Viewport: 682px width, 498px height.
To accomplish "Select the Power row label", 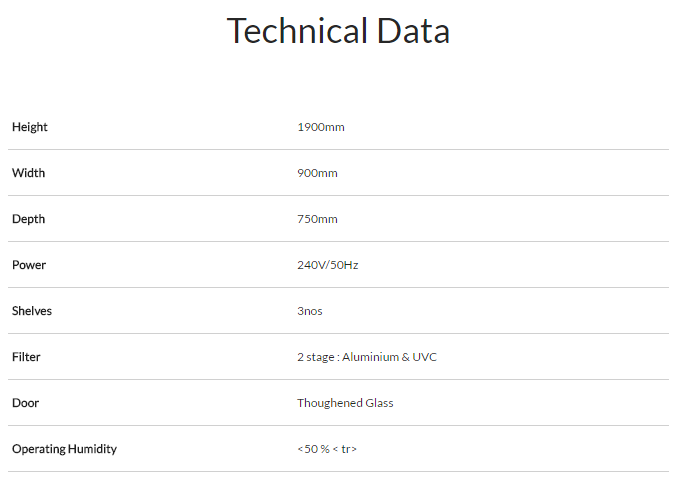I will coord(29,265).
